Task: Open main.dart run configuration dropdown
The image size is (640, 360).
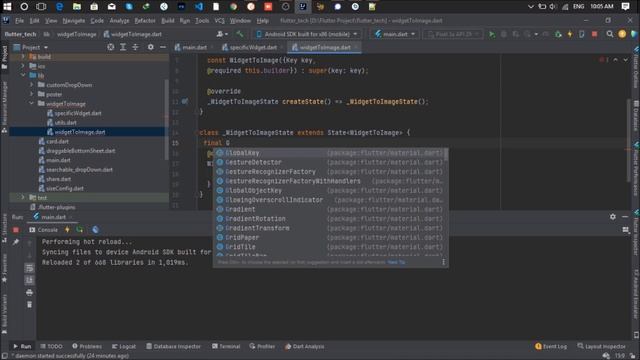Action: click(x=395, y=34)
